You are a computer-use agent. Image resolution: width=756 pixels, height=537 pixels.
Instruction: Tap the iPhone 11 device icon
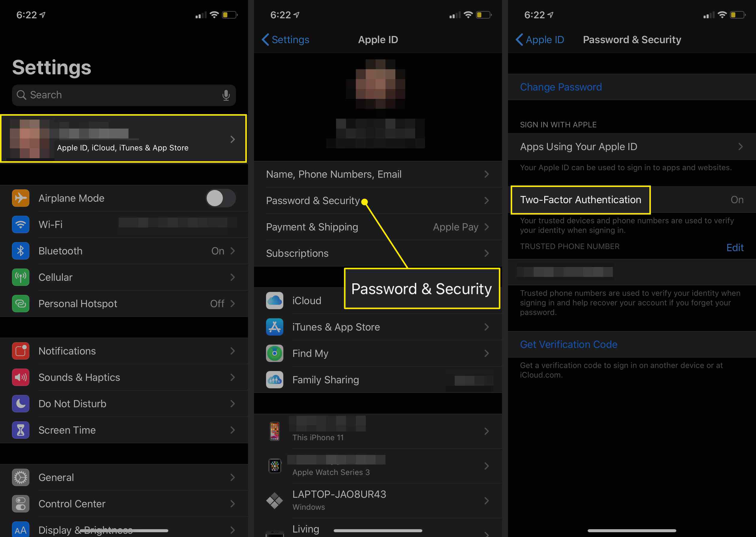(275, 431)
